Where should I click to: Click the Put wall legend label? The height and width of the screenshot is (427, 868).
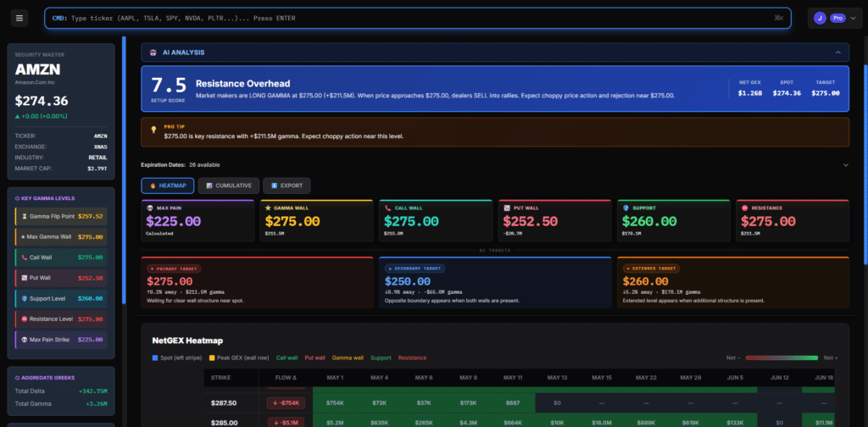pyautogui.click(x=315, y=358)
